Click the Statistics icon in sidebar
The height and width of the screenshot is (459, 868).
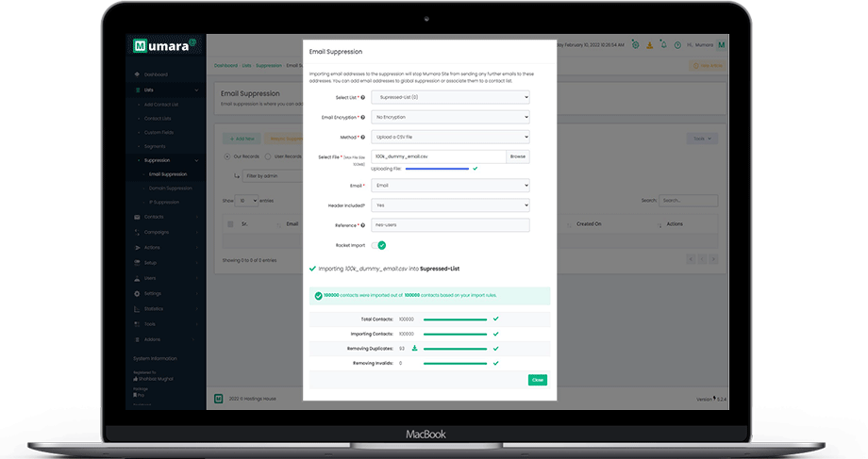[137, 308]
